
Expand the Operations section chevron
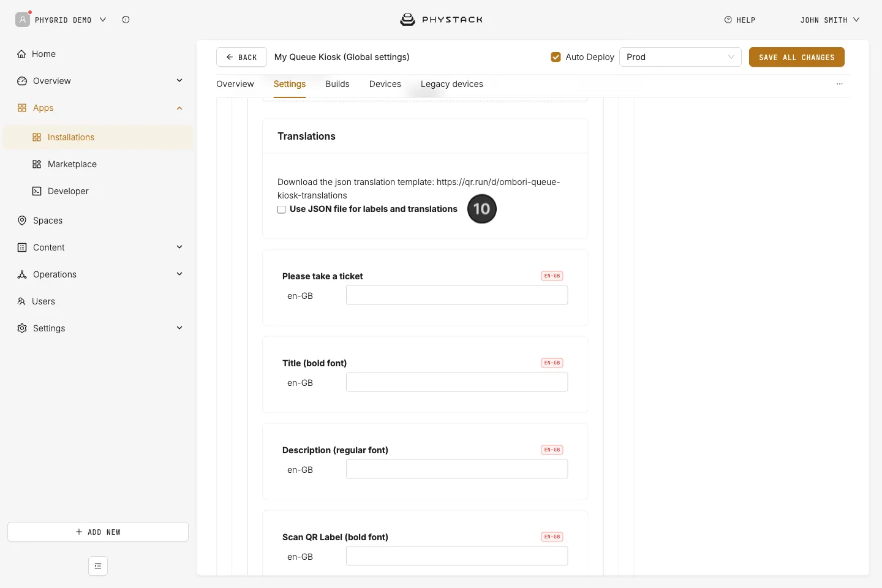tap(179, 274)
